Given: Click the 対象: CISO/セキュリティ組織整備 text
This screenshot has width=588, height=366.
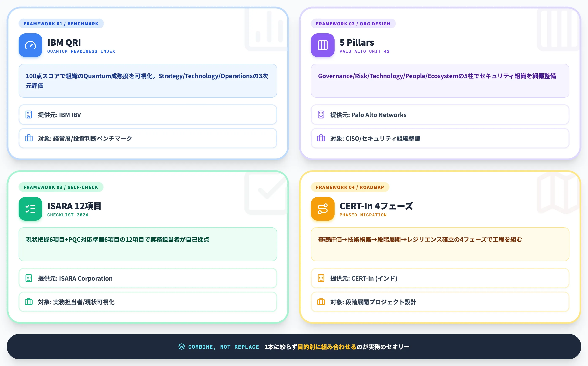Looking at the screenshot, I should tap(375, 138).
